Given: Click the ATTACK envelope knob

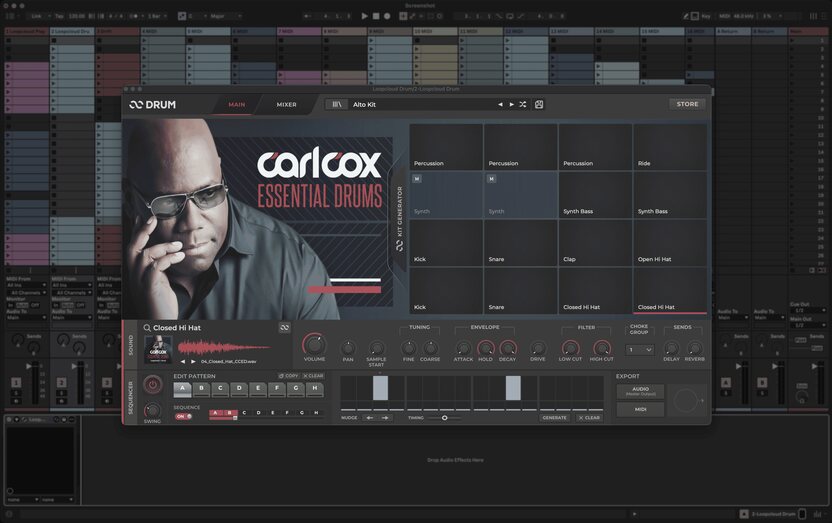Looking at the screenshot, I should pos(463,348).
